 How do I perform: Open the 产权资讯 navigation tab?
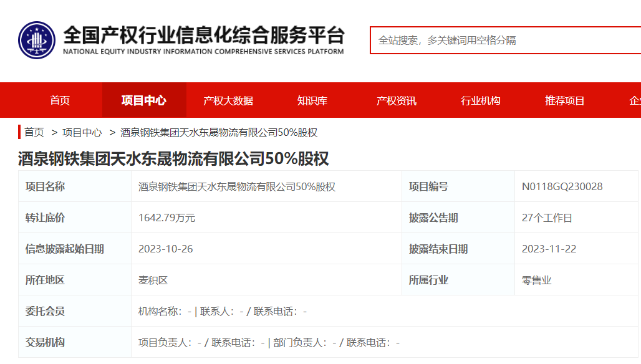click(x=396, y=100)
